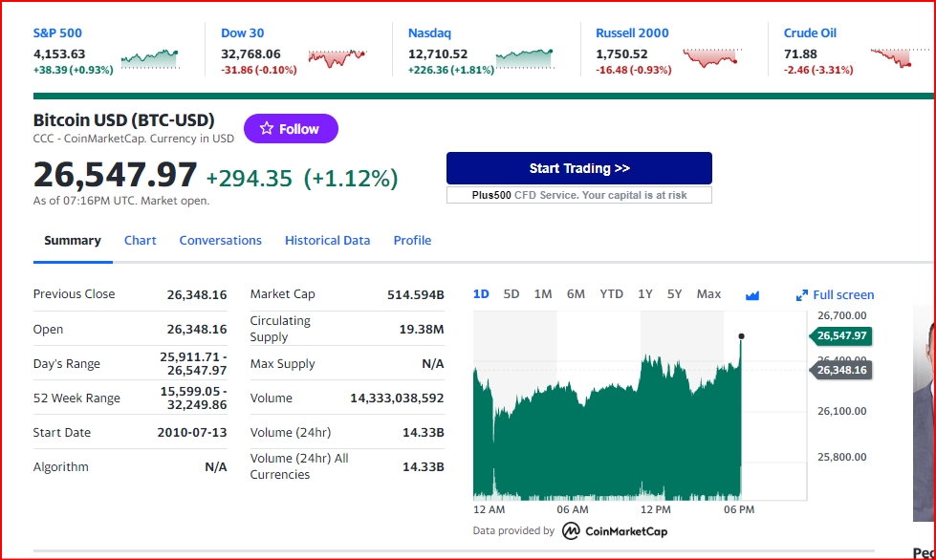The height and width of the screenshot is (560, 936).
Task: Click the Full screen expand arrows icon
Action: pyautogui.click(x=802, y=295)
